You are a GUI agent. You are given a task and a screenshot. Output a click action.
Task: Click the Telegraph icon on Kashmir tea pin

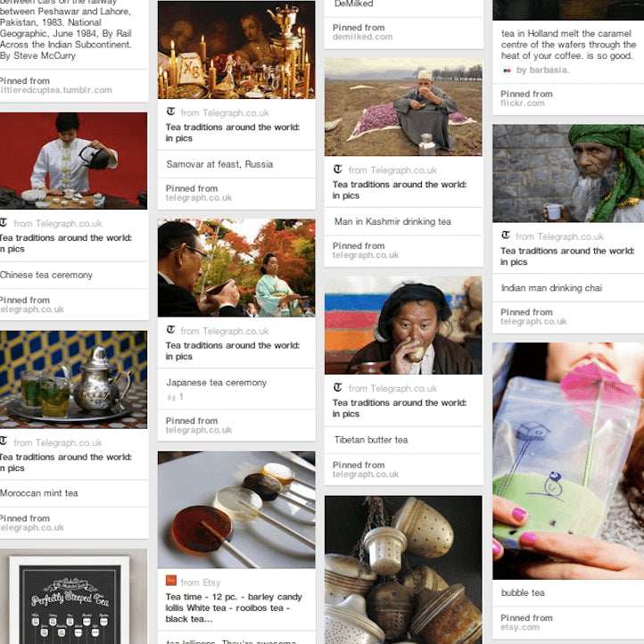(x=337, y=169)
